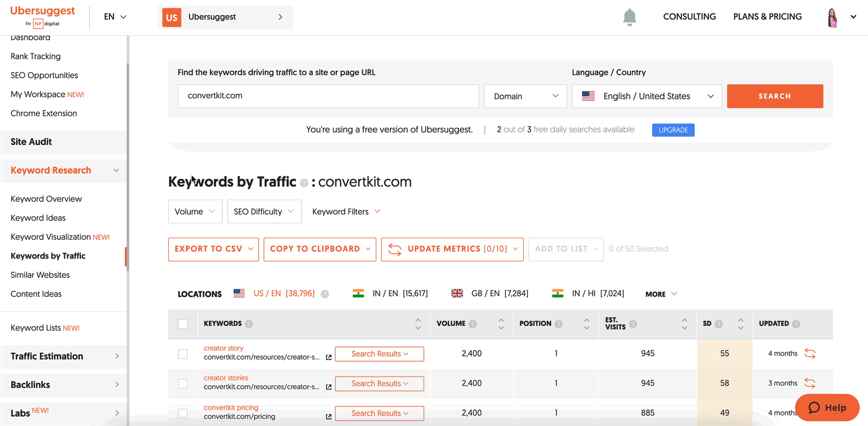This screenshot has width=868, height=426.
Task: Open Rank Tracking in sidebar
Action: [36, 56]
